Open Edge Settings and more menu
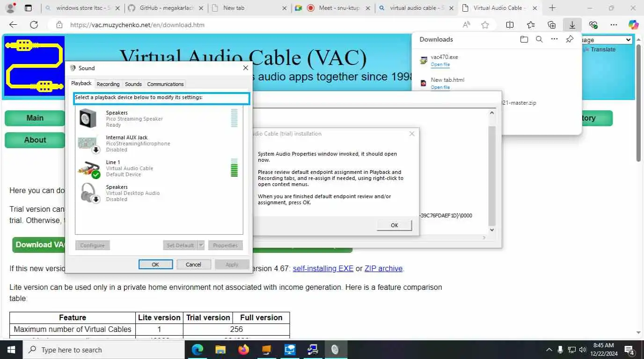This screenshot has width=644, height=359. tap(614, 25)
